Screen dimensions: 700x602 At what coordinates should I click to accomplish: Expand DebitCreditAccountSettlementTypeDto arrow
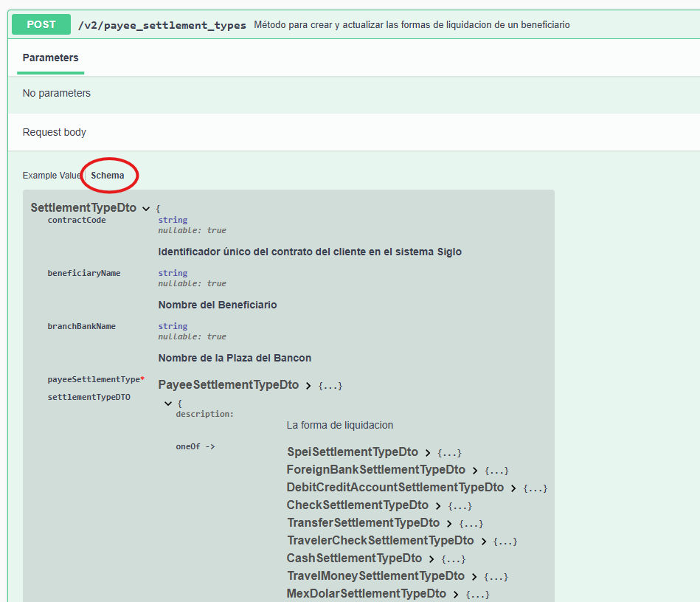click(513, 488)
